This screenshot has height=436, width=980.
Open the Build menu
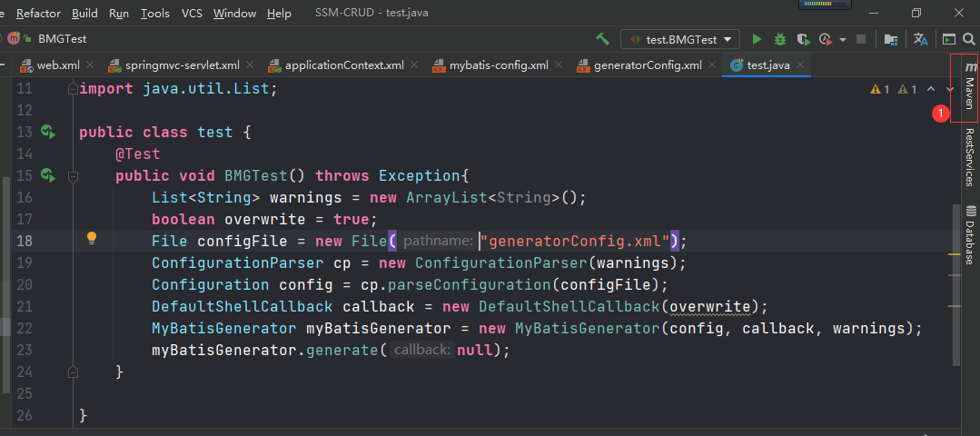(84, 13)
